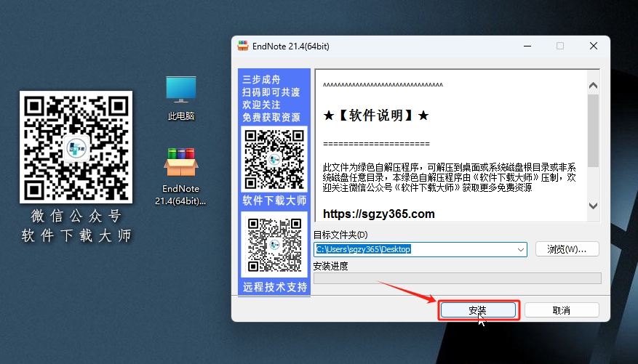Image resolution: width=638 pixels, height=364 pixels.
Task: Click the 取消 cancel button
Action: [562, 310]
